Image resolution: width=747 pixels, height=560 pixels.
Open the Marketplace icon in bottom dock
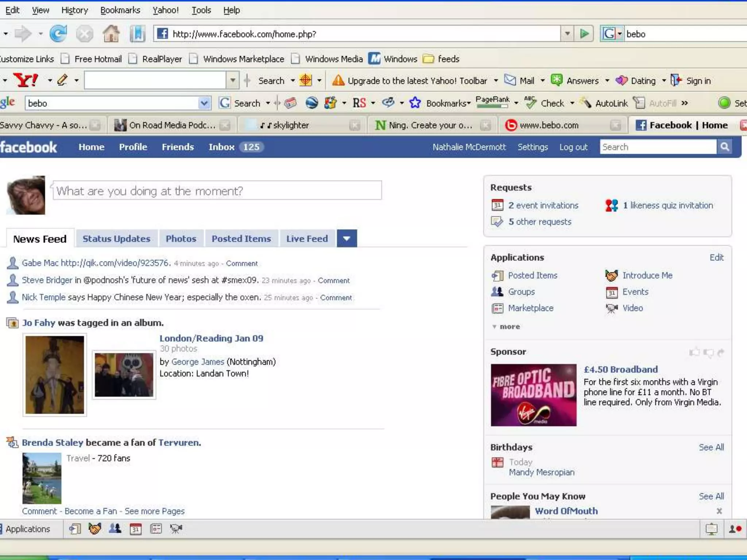pos(156,529)
